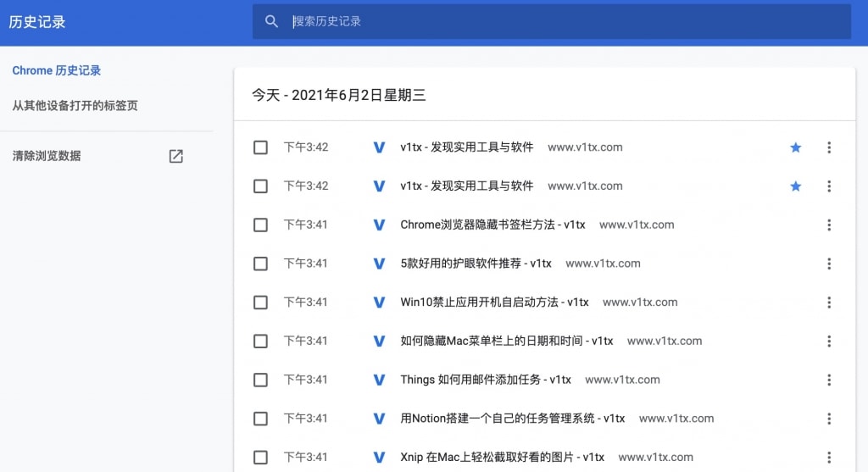
Task: Click the 下午3:41 time of Win10禁止应用开机自启动方法
Action: [305, 303]
